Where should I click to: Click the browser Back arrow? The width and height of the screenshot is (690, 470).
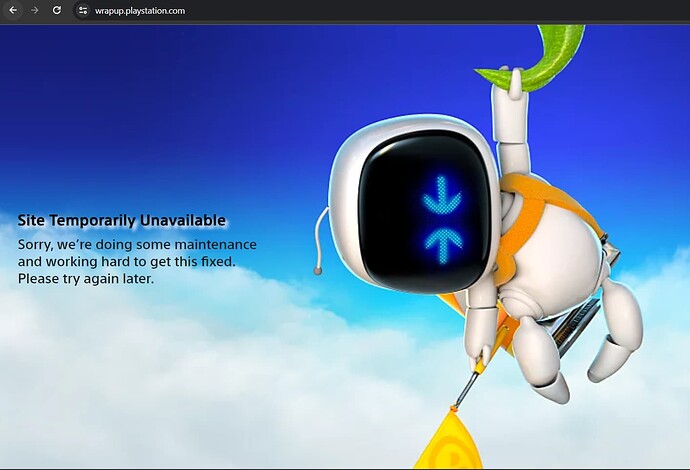coord(13,10)
